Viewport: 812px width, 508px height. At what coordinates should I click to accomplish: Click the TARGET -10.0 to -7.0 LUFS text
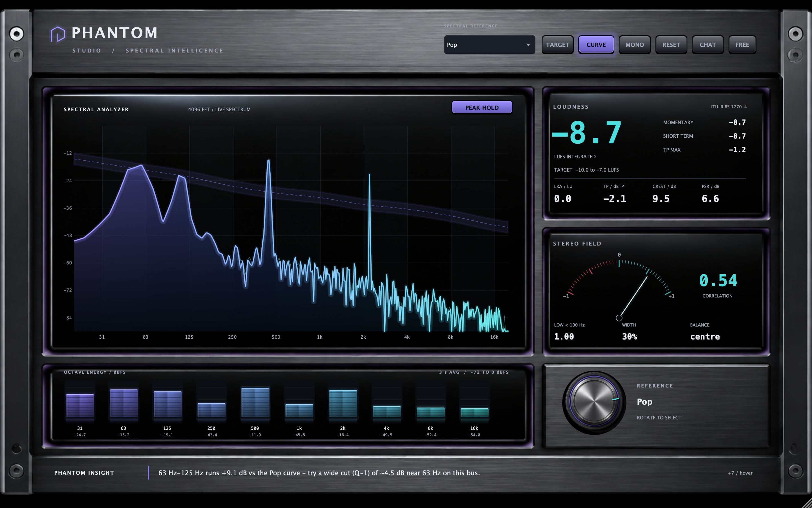click(x=586, y=170)
